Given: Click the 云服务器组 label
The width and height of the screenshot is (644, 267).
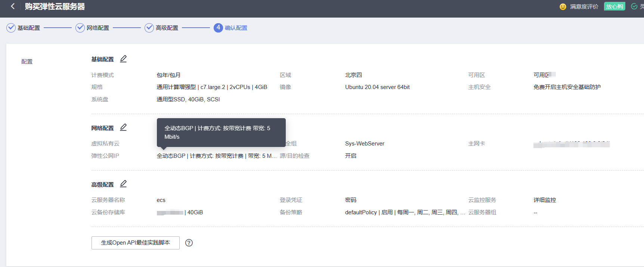Looking at the screenshot, I should [x=482, y=212].
